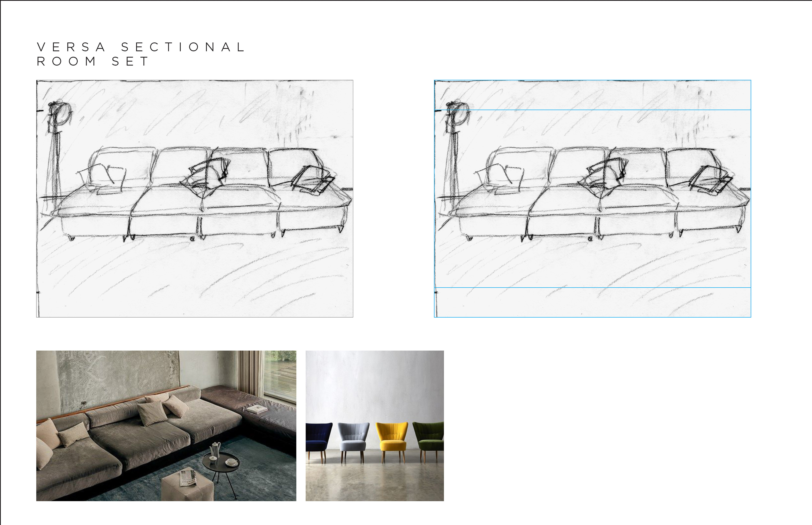Select the right sofa sketch with blue guides

click(x=592, y=199)
